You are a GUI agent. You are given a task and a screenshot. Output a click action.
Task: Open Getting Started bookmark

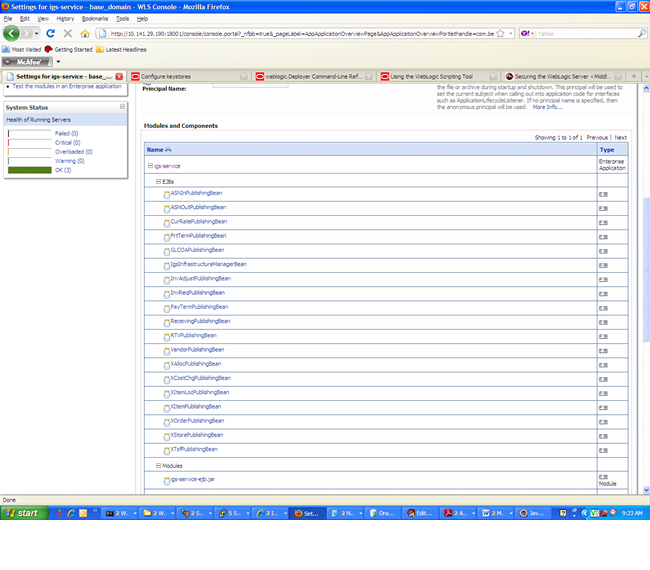click(69, 49)
